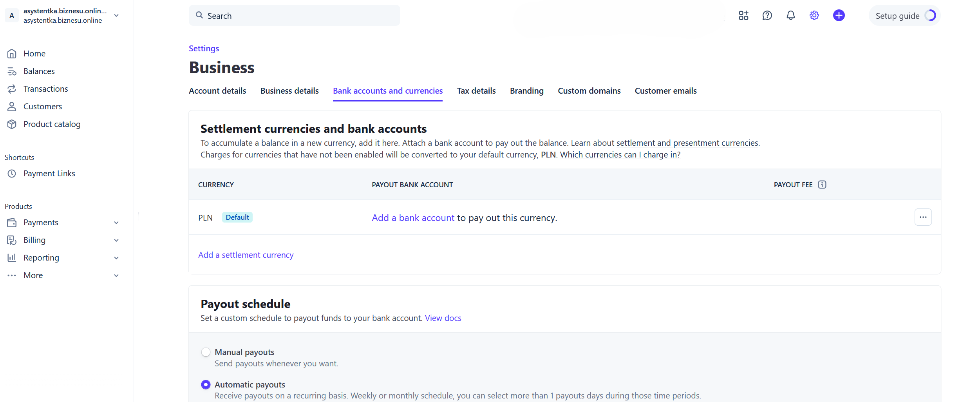This screenshot has height=402, width=980.
Task: Open the apps grid icon in header
Action: pos(743,16)
